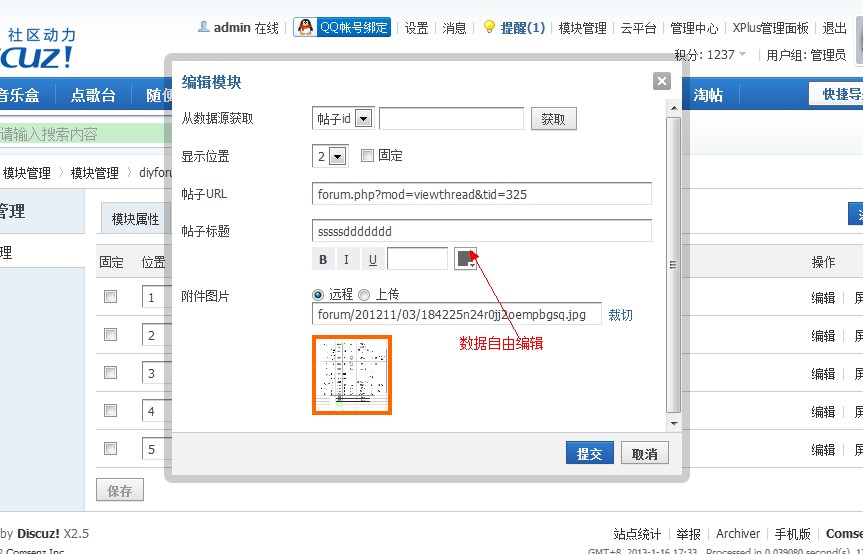Image resolution: width=863 pixels, height=554 pixels.
Task: Select the 上传 radio option
Action: point(364,295)
